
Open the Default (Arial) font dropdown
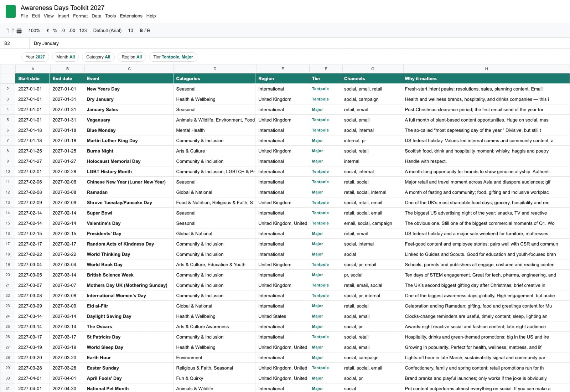click(107, 31)
